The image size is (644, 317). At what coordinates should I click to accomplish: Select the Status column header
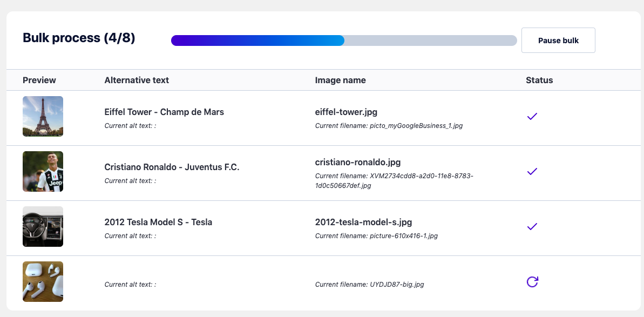point(539,80)
